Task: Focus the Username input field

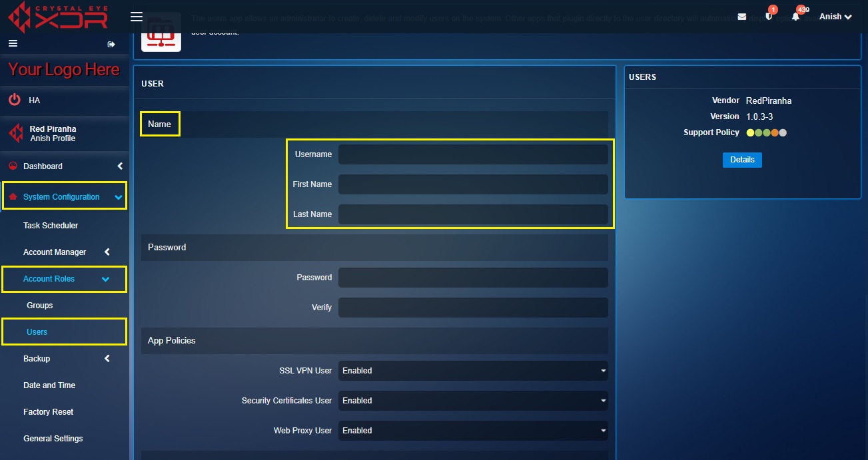Action: [x=473, y=154]
